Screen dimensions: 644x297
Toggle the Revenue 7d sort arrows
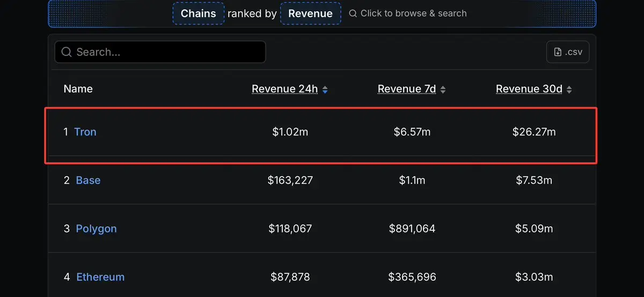pos(443,90)
